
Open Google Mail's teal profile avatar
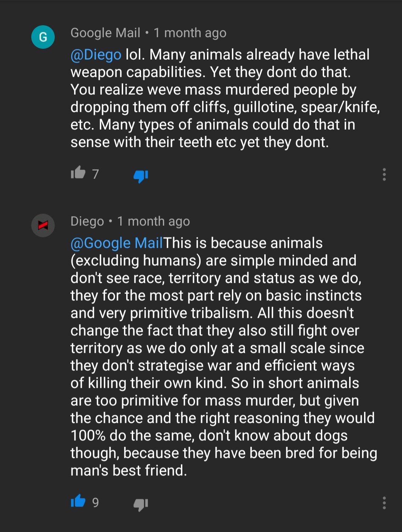click(x=43, y=37)
